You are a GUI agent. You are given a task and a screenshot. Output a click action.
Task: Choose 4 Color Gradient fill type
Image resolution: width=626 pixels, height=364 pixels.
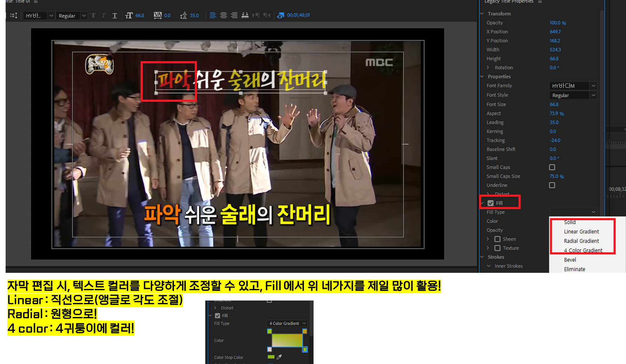coord(583,250)
